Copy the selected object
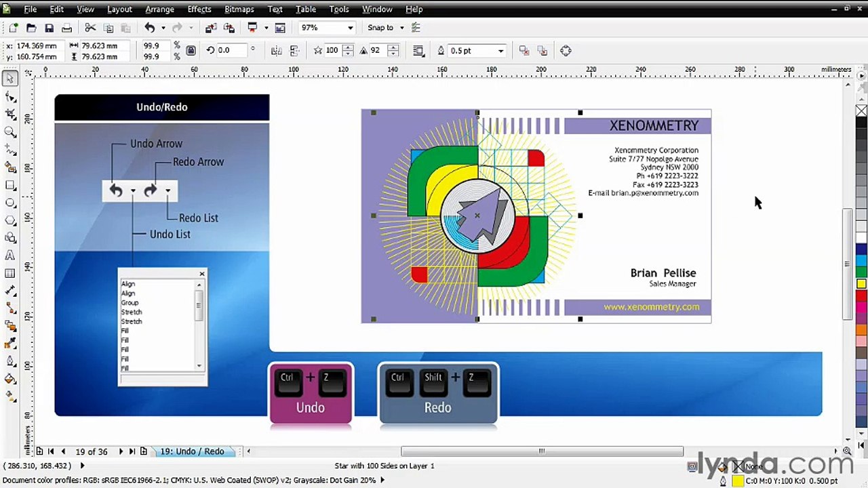 pyautogui.click(x=108, y=28)
